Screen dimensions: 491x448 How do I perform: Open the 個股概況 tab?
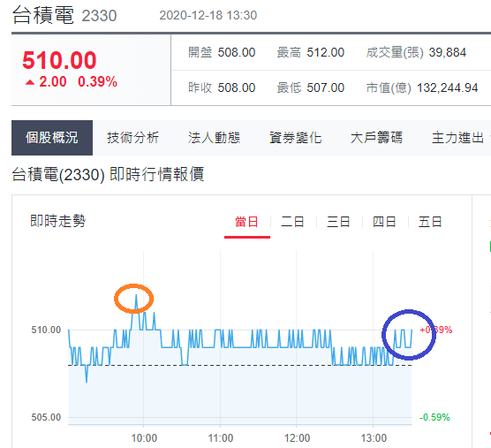click(x=52, y=138)
